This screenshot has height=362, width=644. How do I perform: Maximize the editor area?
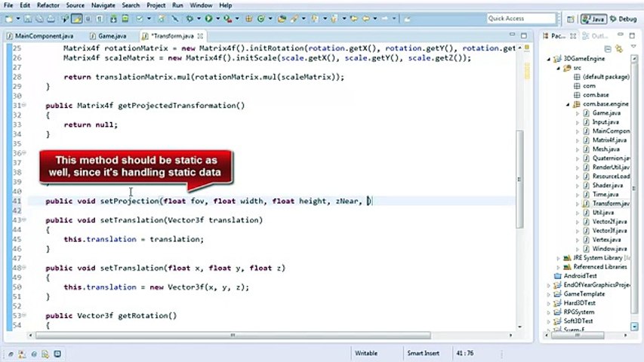[x=524, y=35]
